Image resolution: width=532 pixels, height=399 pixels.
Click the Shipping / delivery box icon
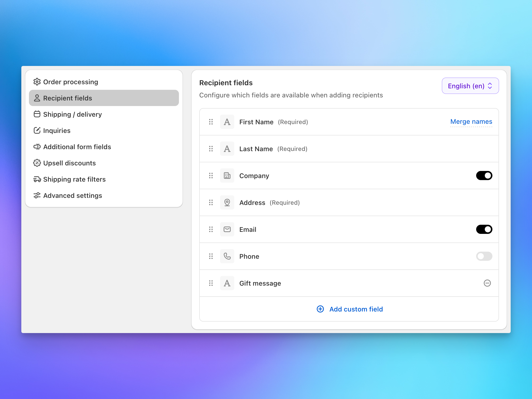[37, 114]
